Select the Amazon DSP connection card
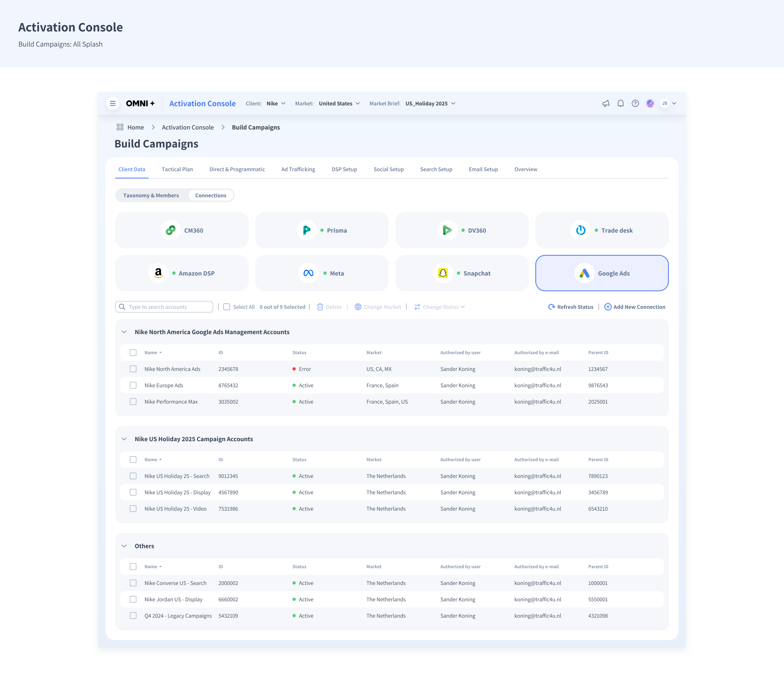 [181, 273]
